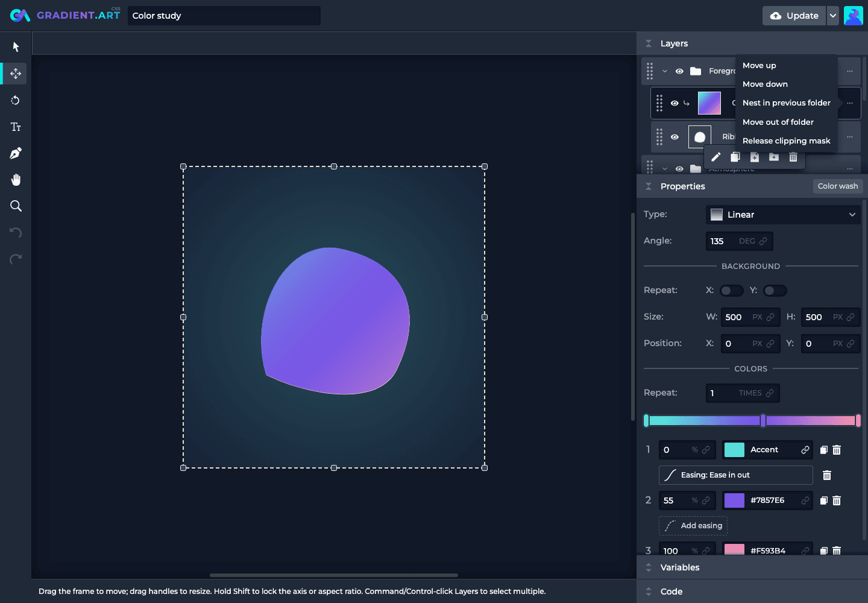The height and width of the screenshot is (603, 868).
Task: Expand the Code panel
Action: coord(649,592)
